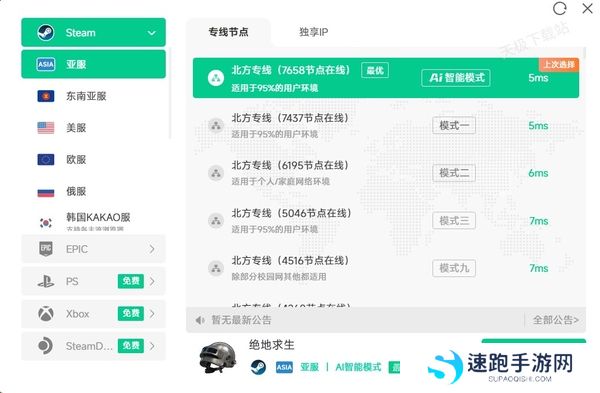
Task: Click the EPIC logo icon
Action: [46, 249]
